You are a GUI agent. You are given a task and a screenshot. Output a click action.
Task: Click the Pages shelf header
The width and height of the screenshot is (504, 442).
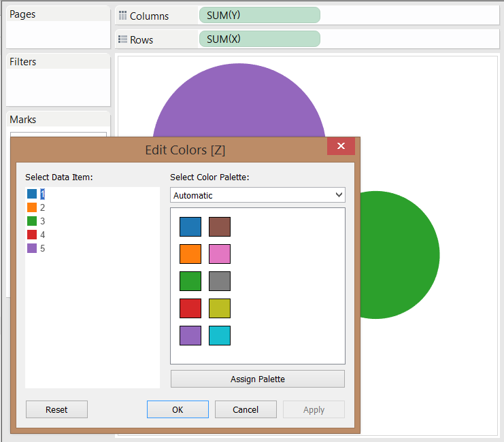[58, 14]
